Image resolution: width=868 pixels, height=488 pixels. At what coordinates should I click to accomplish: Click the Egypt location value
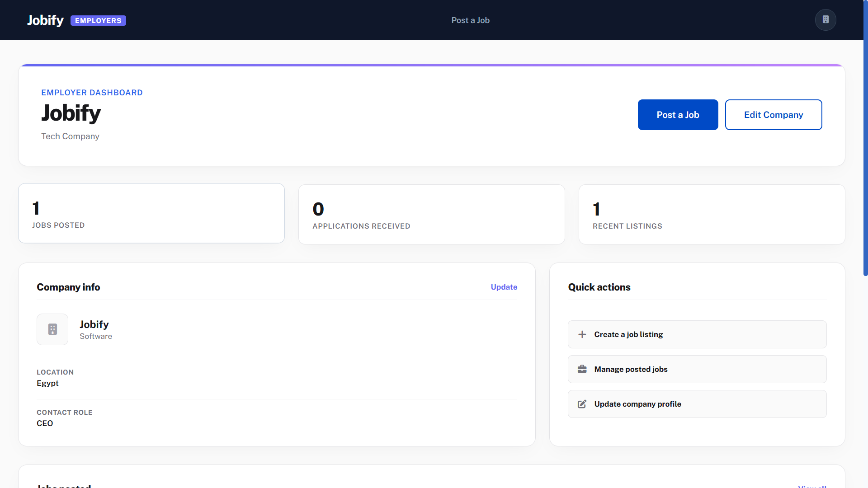click(47, 383)
